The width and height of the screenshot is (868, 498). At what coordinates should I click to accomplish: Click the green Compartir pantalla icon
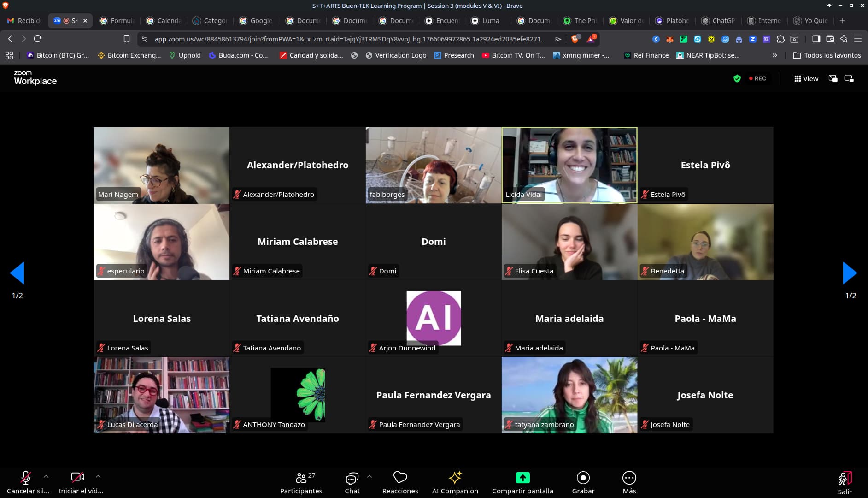[x=522, y=478]
